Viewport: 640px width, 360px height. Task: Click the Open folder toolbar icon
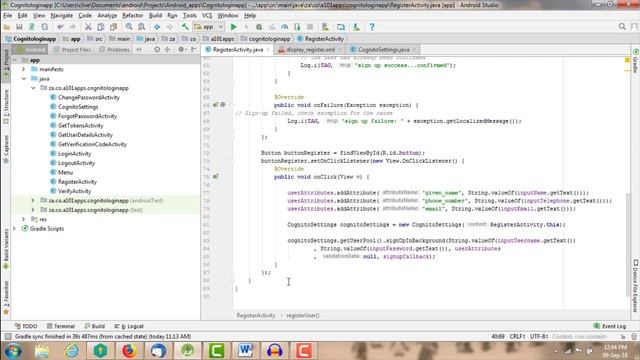click(7, 27)
